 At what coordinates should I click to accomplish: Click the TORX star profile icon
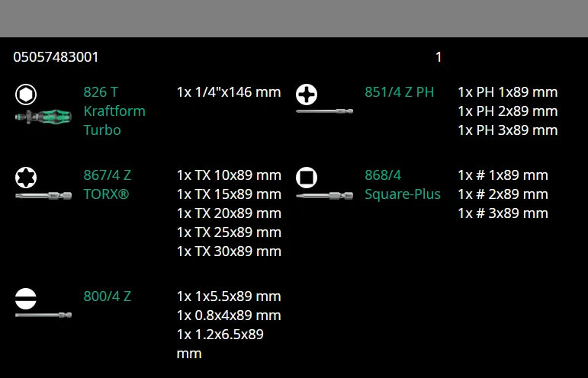point(25,178)
